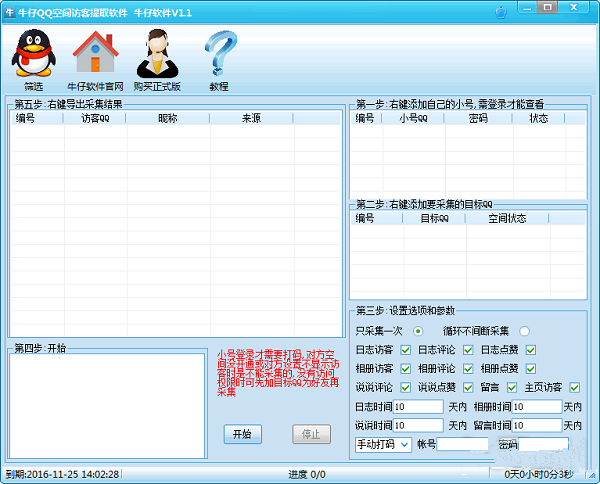Click 目标QQ column header
This screenshot has width=600, height=484.
434,218
